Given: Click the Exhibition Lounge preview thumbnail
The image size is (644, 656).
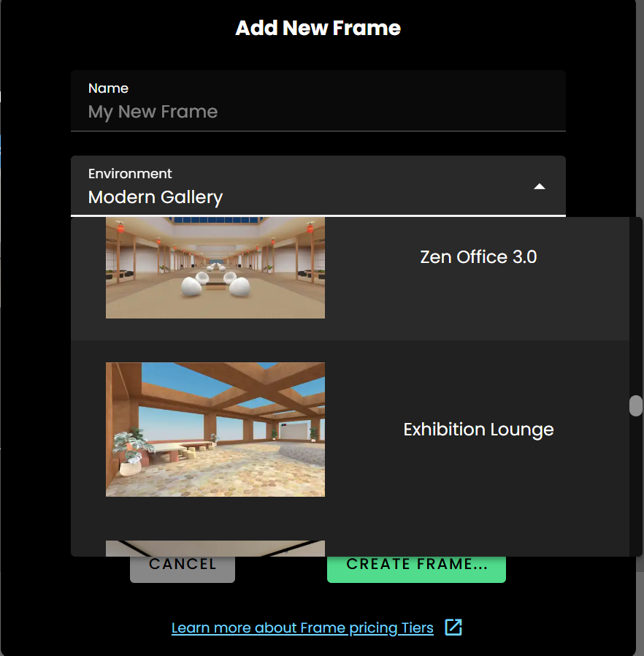Looking at the screenshot, I should point(215,430).
